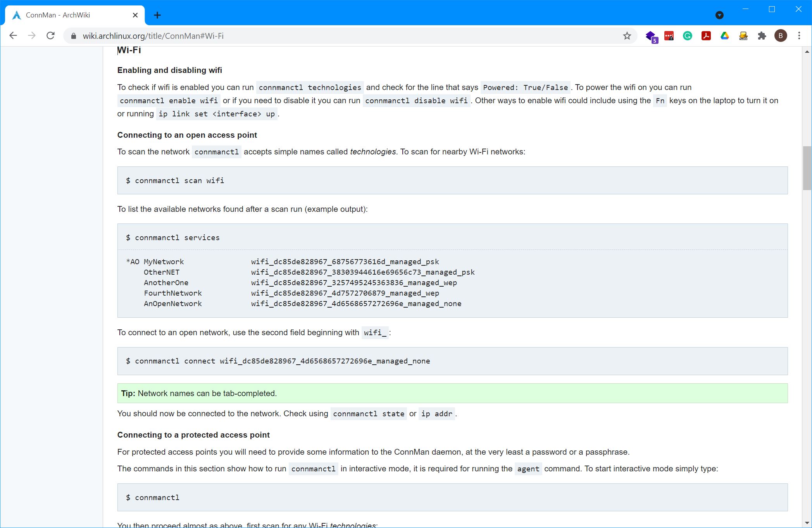Click the 'ip addr' inline code
The width and height of the screenshot is (812, 528).
(436, 414)
